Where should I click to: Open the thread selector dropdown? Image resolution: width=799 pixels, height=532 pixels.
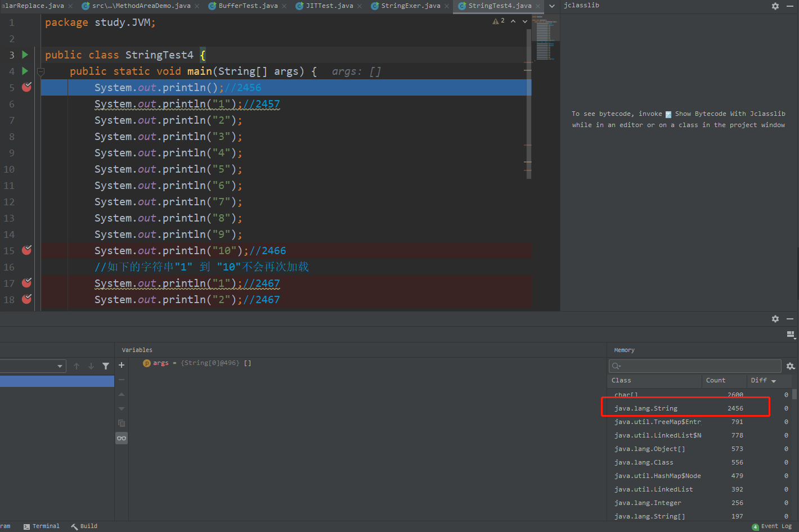tap(33, 366)
